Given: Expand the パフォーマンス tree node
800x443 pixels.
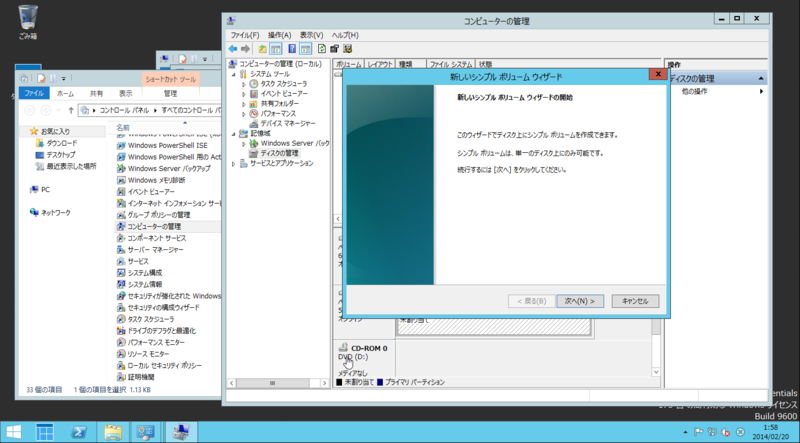Looking at the screenshot, I should [244, 114].
